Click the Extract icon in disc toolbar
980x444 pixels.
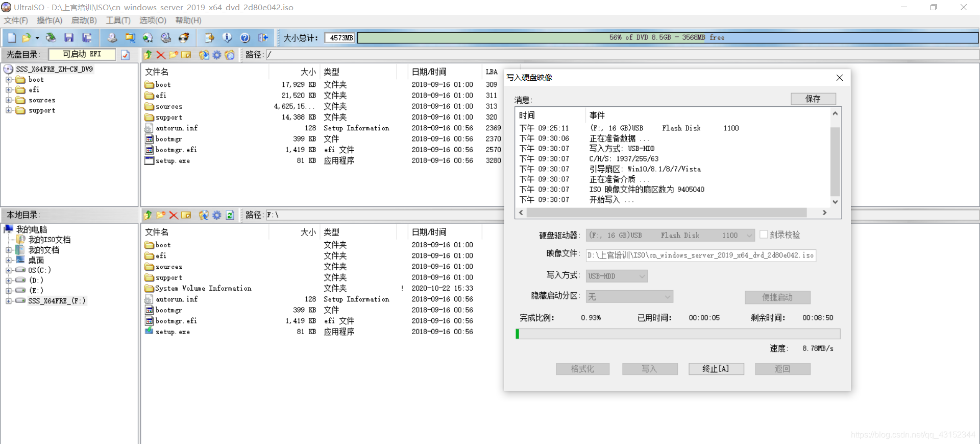point(204,55)
